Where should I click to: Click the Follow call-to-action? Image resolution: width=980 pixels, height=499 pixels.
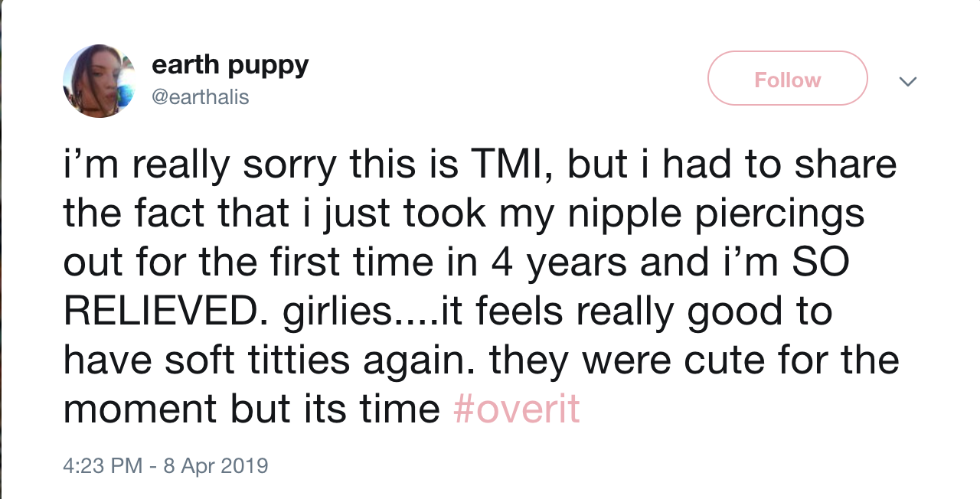(787, 78)
